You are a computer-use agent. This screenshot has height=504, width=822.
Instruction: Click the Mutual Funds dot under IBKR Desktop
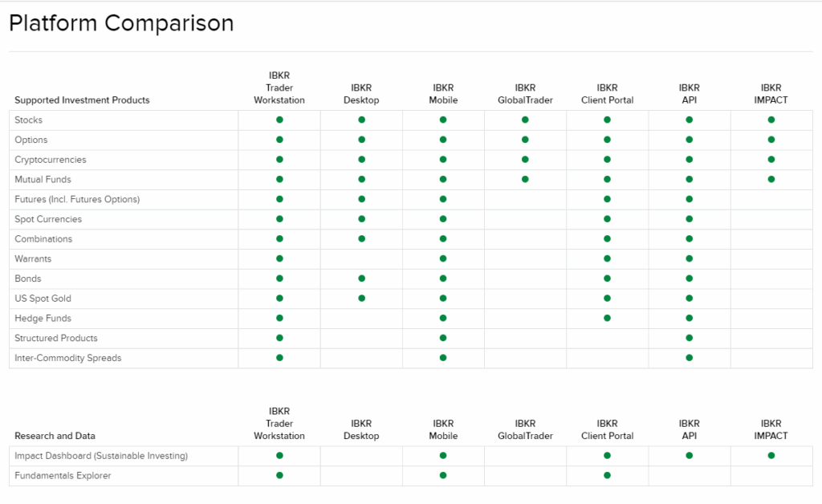pyautogui.click(x=361, y=179)
